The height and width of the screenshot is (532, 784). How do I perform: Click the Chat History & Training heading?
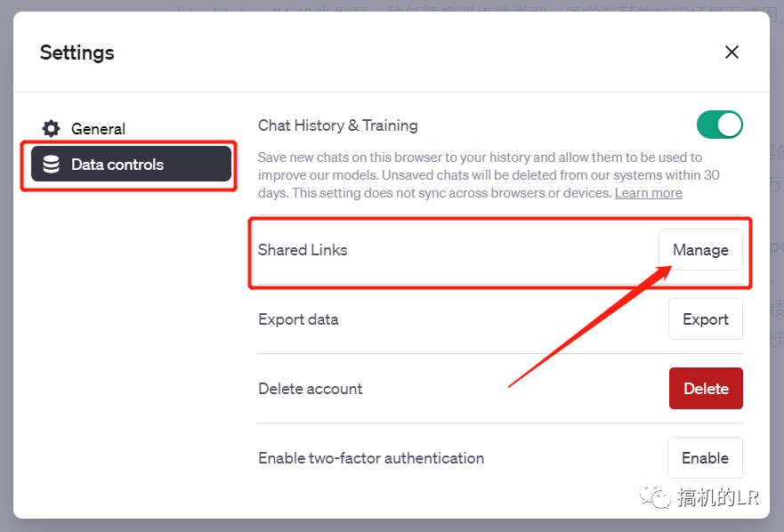(338, 125)
